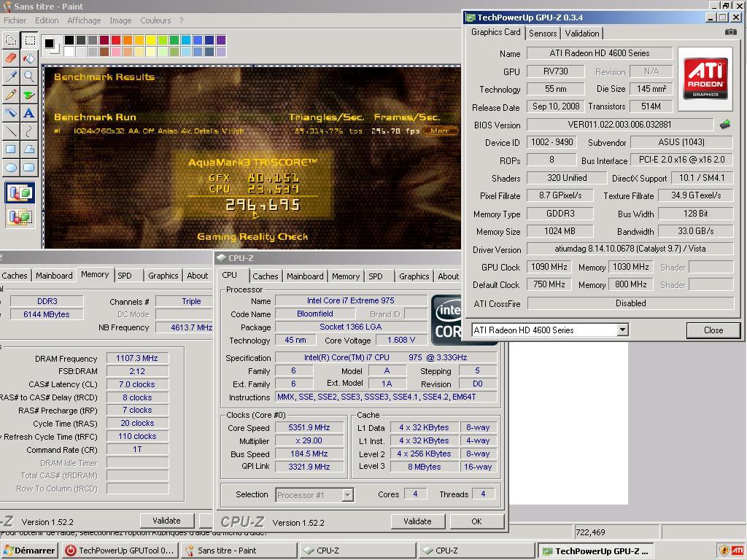The image size is (747, 560).
Task: Enable the transparent selection option in Paint
Action: (x=20, y=217)
